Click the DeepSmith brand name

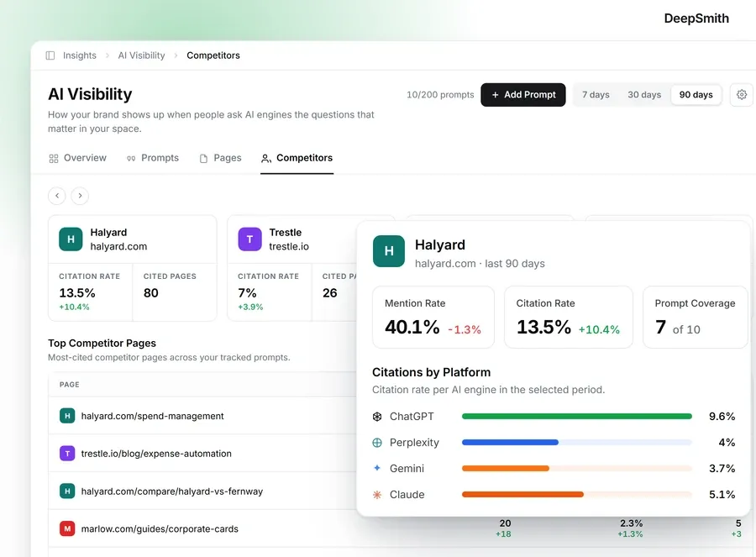tap(696, 18)
